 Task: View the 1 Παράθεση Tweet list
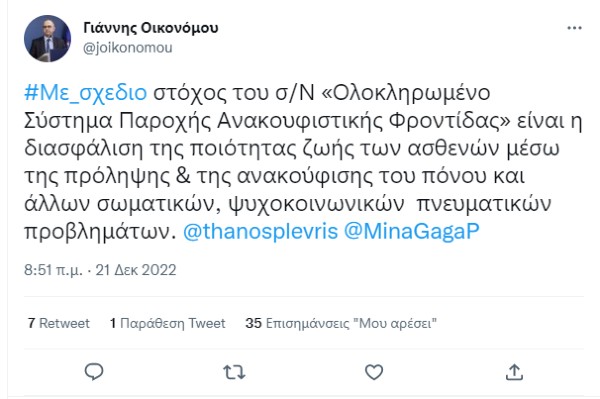(168, 324)
